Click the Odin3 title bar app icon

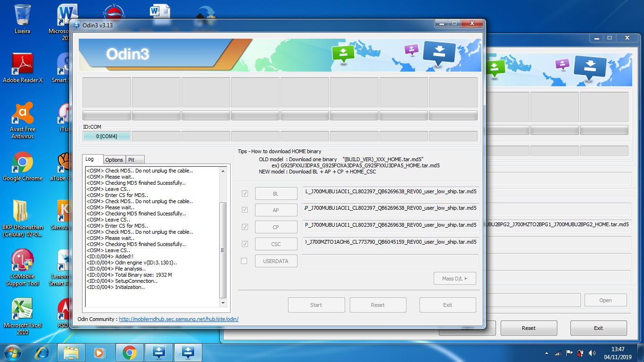pos(76,25)
